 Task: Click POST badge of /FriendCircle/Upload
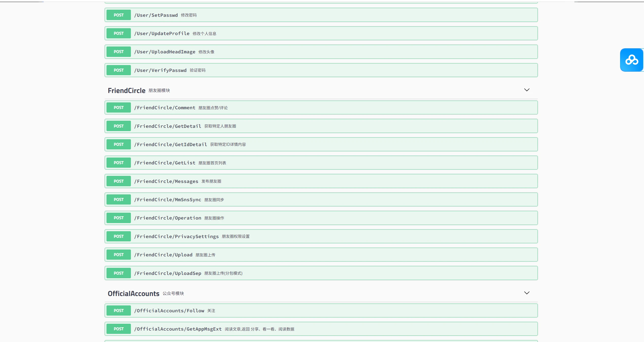[x=118, y=255]
